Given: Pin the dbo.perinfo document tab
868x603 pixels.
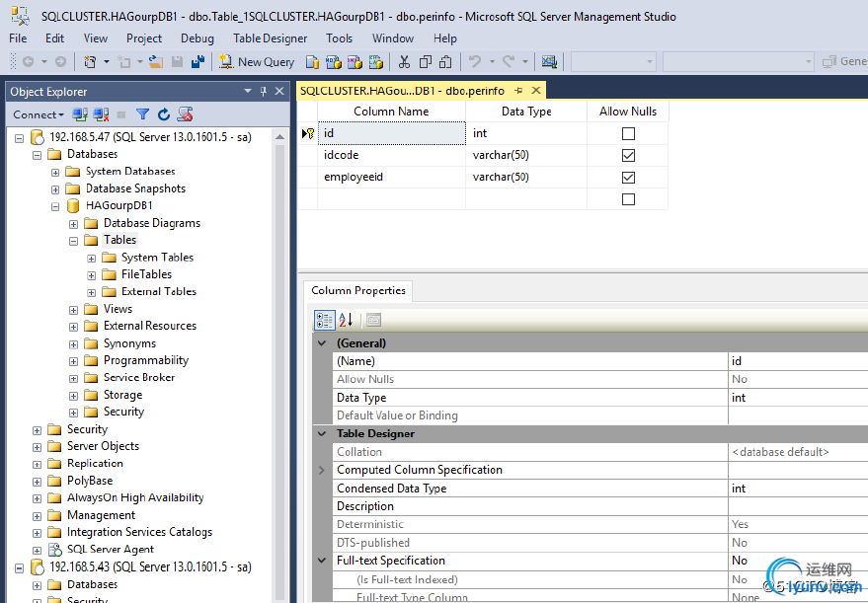Looking at the screenshot, I should [518, 90].
